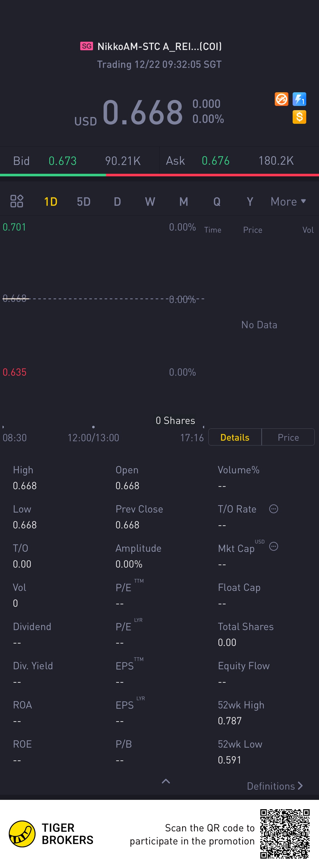Click the Ask price 0.676
Viewport: 319px width, 868px height.
pos(216,161)
